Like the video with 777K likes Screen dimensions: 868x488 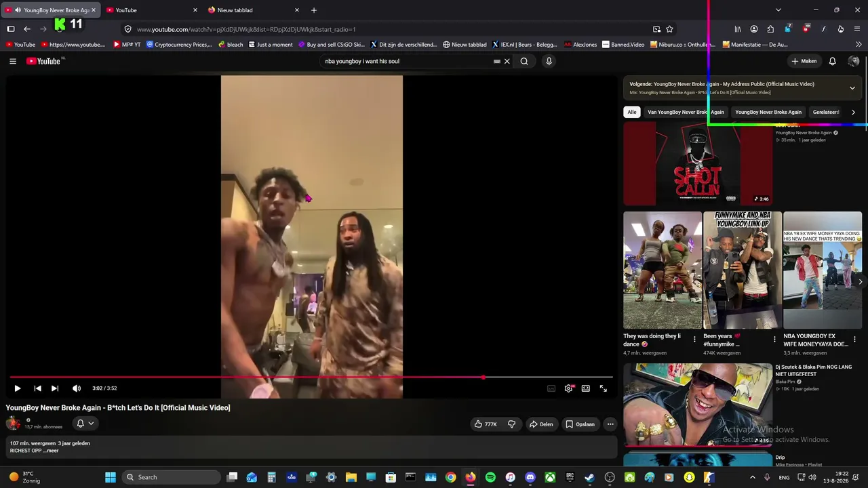coord(486,424)
